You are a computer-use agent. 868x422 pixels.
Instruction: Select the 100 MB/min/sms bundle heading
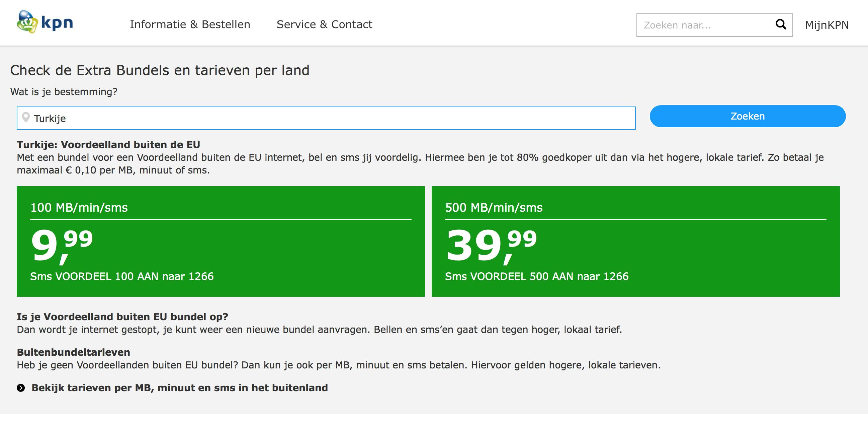point(79,207)
